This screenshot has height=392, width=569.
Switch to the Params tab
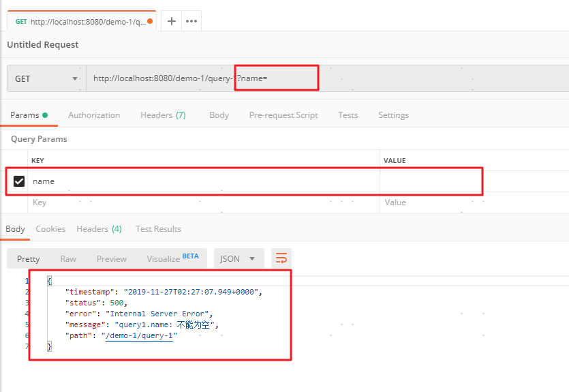pos(29,115)
